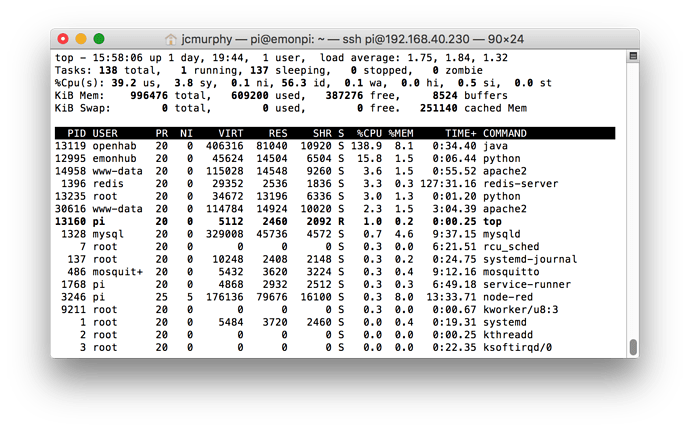Click the 251140 cached Mem value
Viewport: 690px width, 430px height.
tap(438, 108)
